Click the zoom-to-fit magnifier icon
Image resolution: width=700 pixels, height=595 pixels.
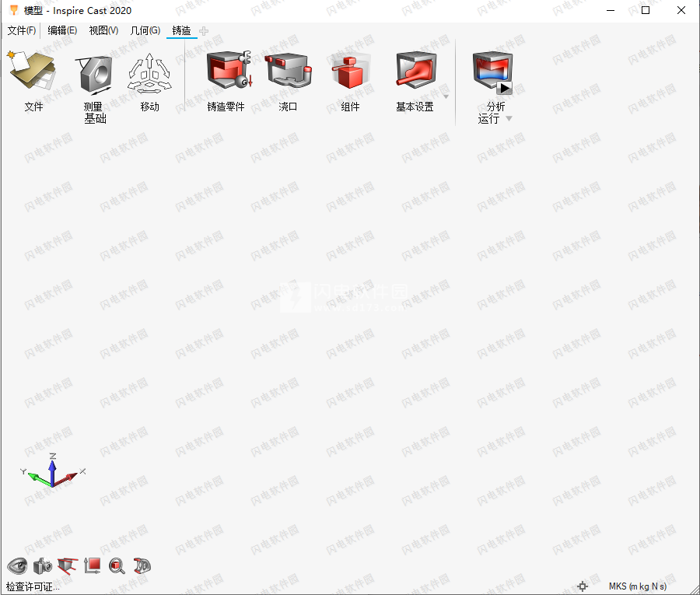point(117,566)
